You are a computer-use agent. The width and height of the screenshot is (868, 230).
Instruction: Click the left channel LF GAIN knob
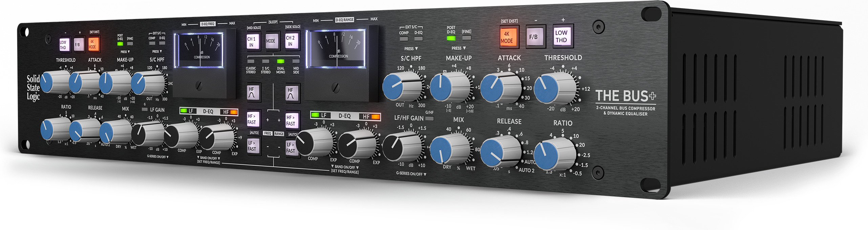(148, 133)
